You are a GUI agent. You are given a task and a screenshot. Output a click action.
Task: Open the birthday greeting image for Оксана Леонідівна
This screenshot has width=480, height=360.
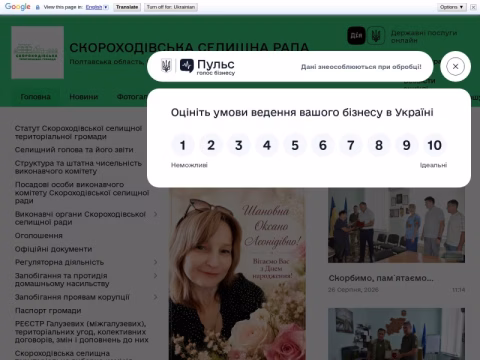pyautogui.click(x=237, y=274)
